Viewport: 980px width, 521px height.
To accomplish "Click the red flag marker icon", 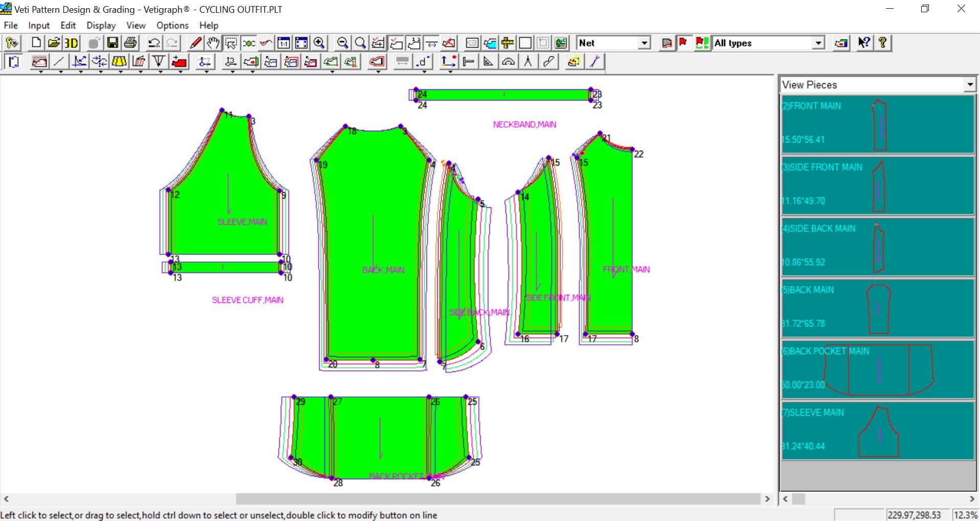I will click(684, 43).
